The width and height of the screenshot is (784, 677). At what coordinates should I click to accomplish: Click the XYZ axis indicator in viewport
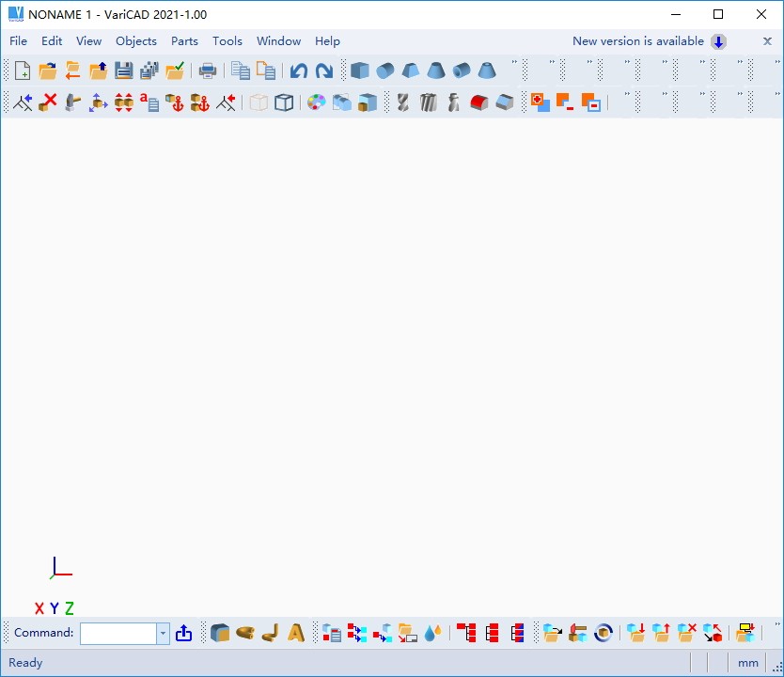click(x=55, y=608)
